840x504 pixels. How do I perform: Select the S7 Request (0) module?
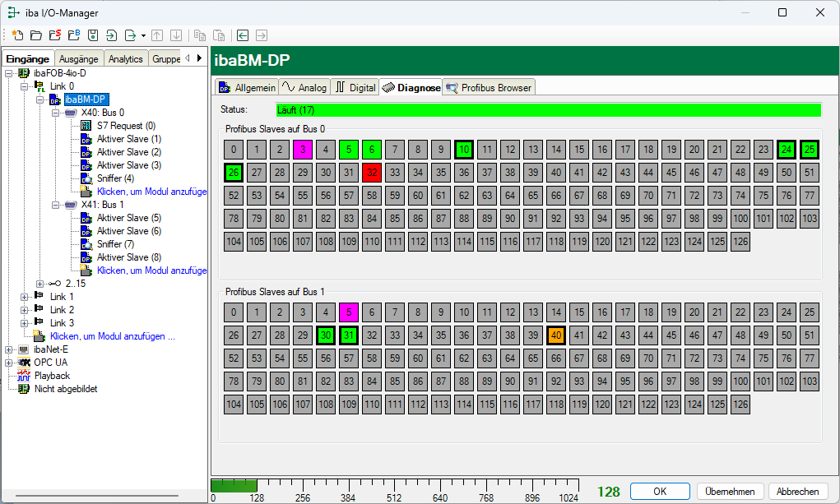[126, 126]
